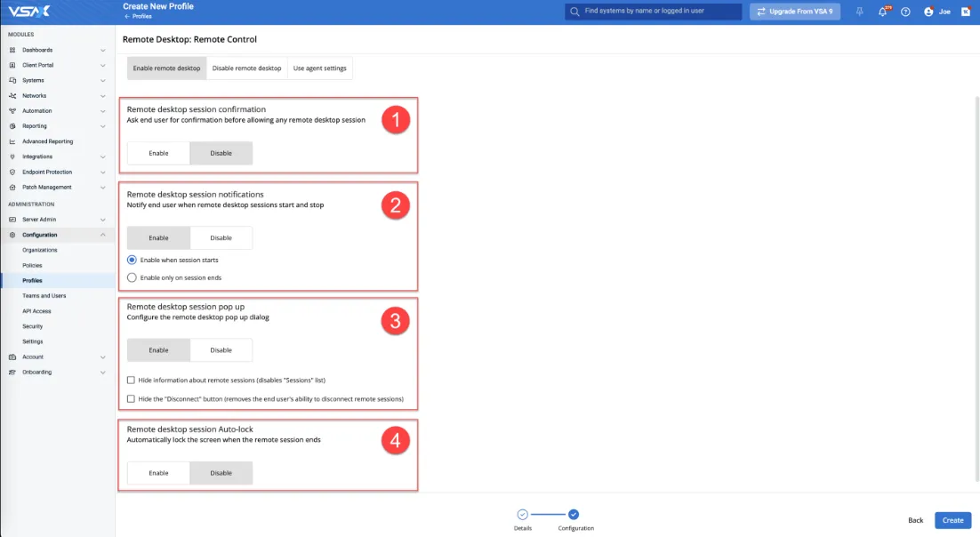980x537 pixels.
Task: Select 'Enable when session starts' radio button
Action: (132, 260)
